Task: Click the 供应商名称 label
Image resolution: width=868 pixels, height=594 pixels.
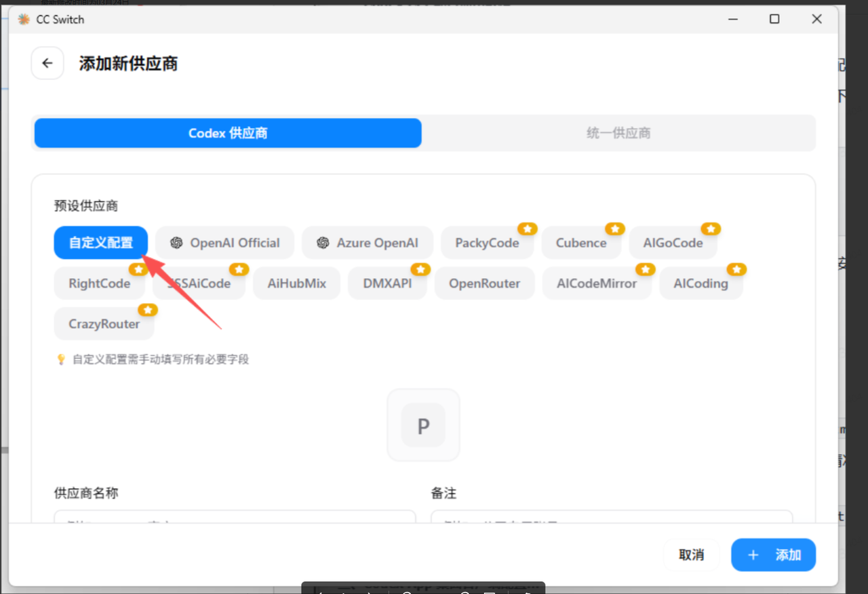Action: (86, 493)
